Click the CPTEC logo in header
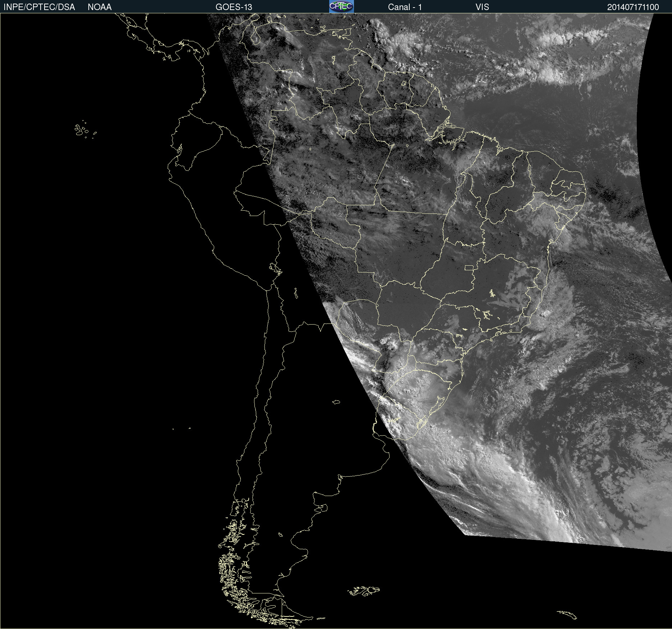Viewport: 672px width, 629px height. (x=341, y=6)
